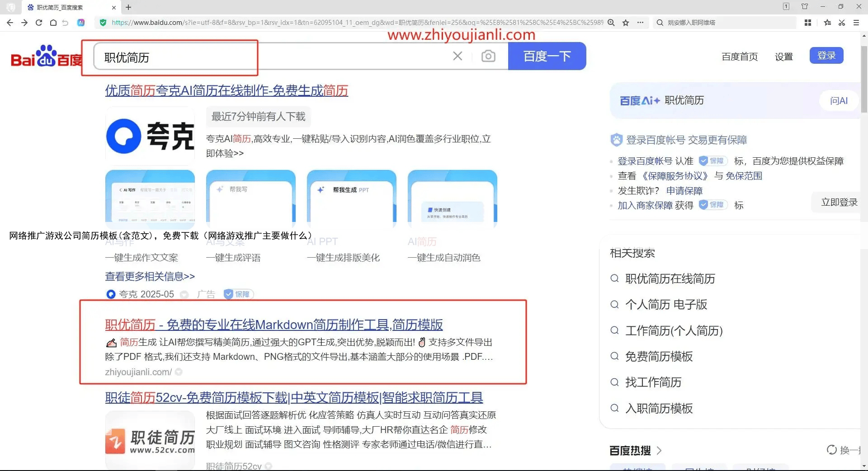Open the browser hamburger main menu
868x471 pixels.
point(856,23)
